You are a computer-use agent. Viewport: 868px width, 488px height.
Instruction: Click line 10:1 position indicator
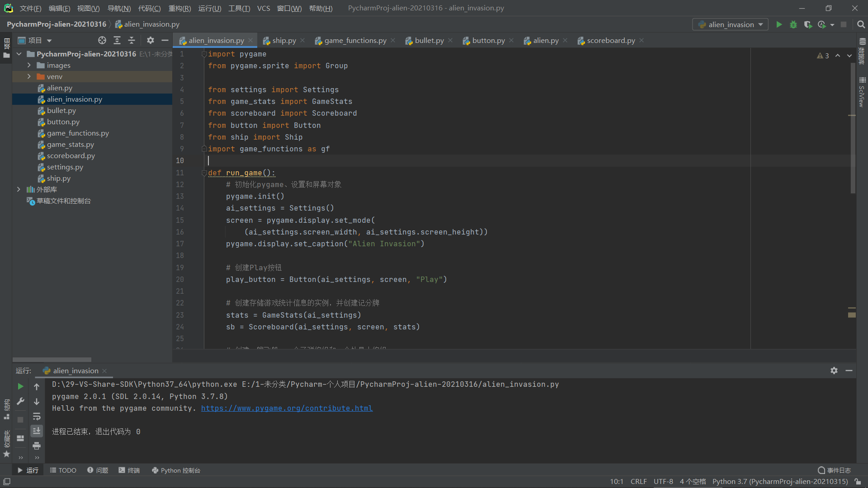coord(617,482)
